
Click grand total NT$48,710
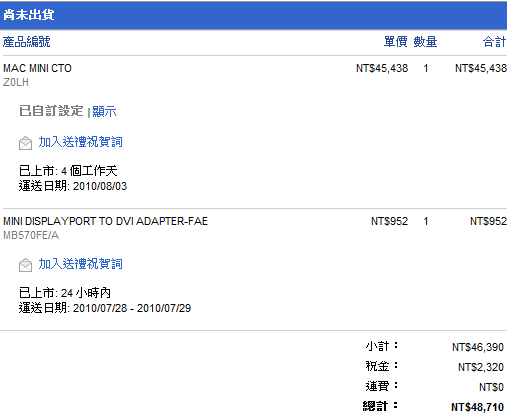pyautogui.click(x=477, y=407)
